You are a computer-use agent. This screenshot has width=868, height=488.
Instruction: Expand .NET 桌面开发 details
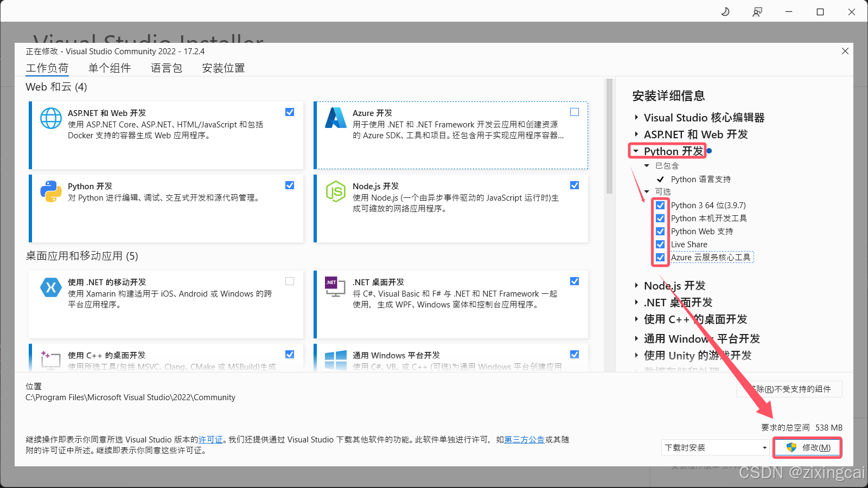636,303
